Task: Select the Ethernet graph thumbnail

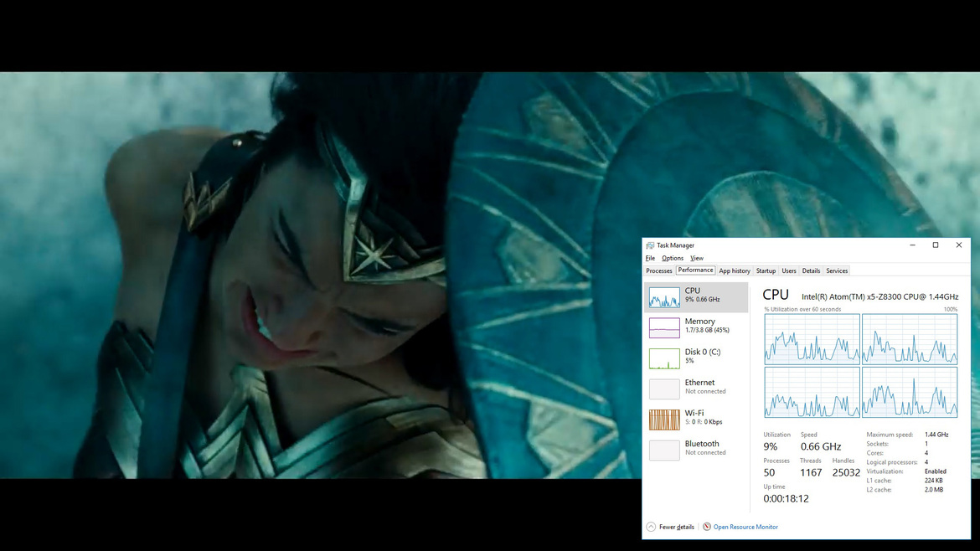Action: click(x=664, y=389)
